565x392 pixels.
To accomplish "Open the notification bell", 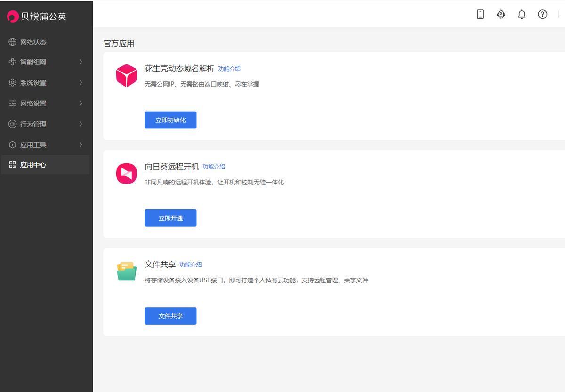I will (522, 14).
